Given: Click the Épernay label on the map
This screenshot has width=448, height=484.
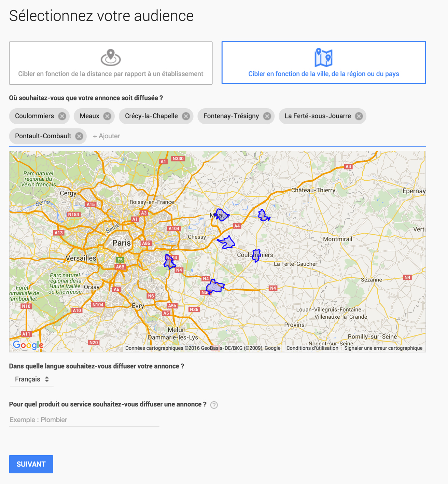Looking at the screenshot, I should [x=414, y=191].
